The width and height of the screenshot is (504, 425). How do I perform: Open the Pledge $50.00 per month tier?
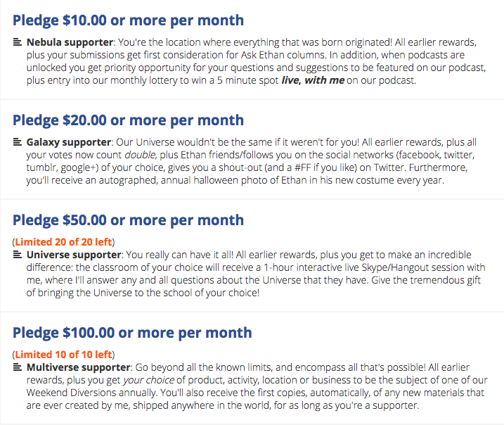128,220
